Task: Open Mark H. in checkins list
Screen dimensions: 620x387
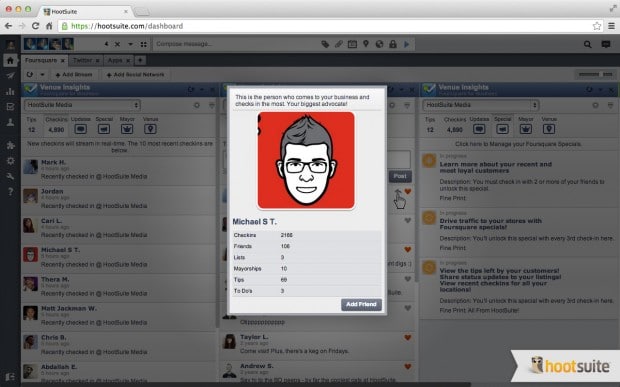Action: pyautogui.click(x=53, y=162)
